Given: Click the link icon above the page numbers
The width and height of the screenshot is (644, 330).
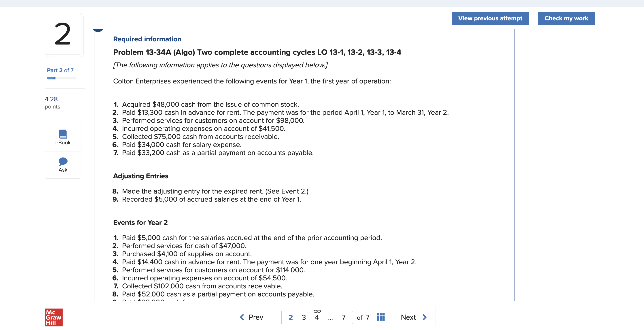Looking at the screenshot, I should [317, 311].
